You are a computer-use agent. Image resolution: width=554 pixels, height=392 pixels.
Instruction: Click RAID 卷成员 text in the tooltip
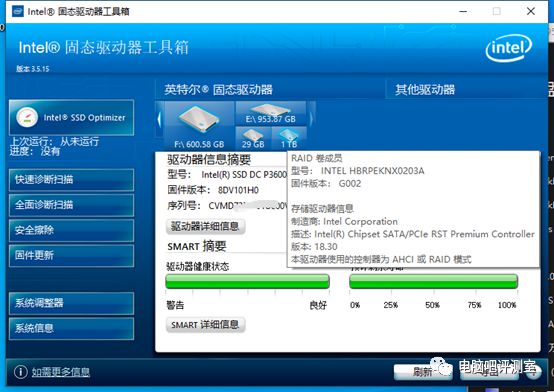tap(317, 158)
